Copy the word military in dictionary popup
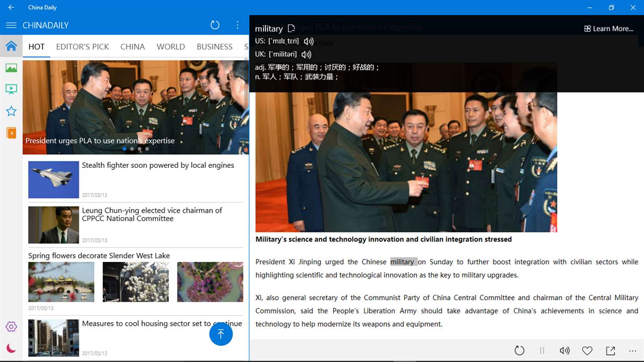The width and height of the screenshot is (644, 362). tap(291, 29)
